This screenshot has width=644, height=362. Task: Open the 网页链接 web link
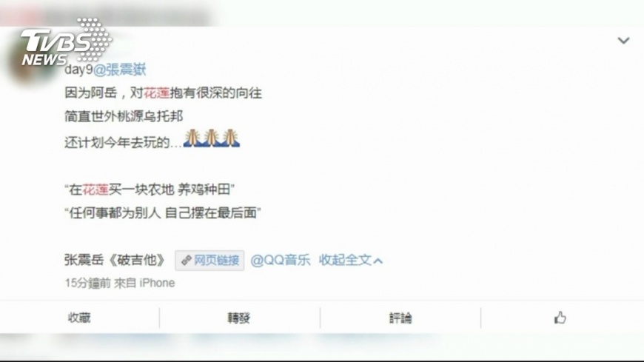pos(210,261)
